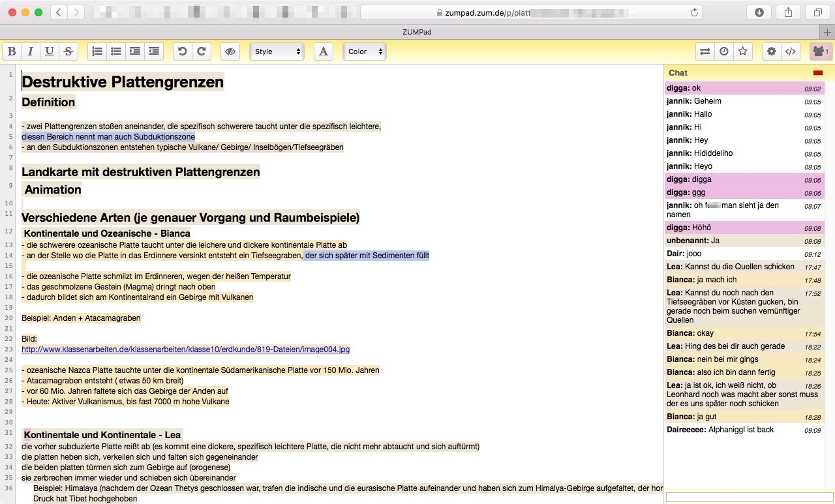Open the timeslider clock icon
Image resolution: width=835 pixels, height=504 pixels.
[x=724, y=52]
